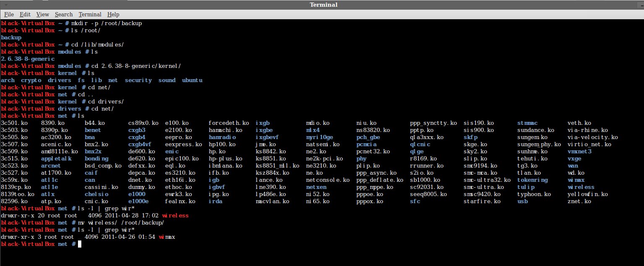Open the File menu
The image size is (644, 266).
[9, 14]
